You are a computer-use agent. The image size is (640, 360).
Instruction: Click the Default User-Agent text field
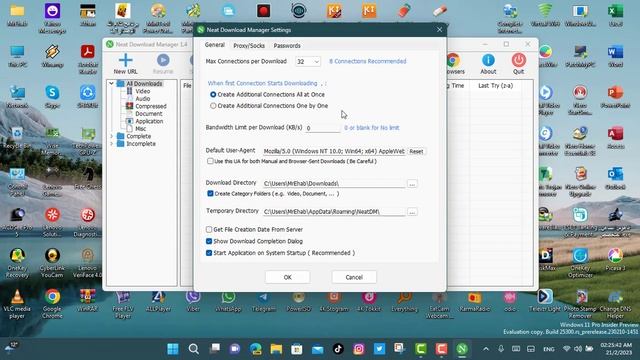[x=334, y=151]
